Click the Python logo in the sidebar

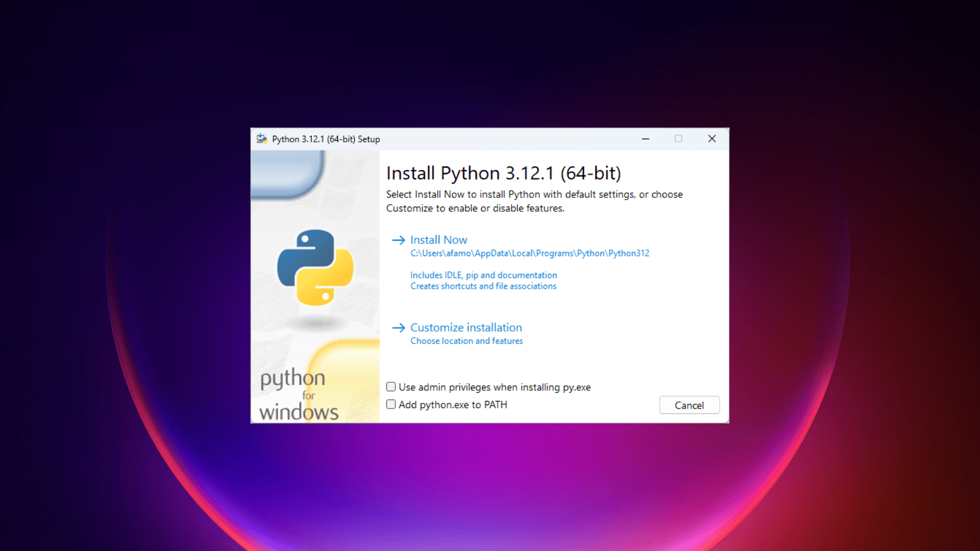coord(315,267)
